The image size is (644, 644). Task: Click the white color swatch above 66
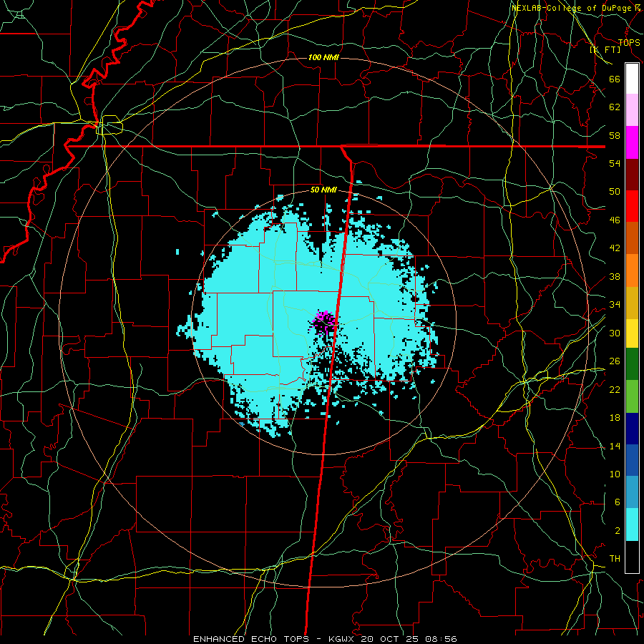632,79
